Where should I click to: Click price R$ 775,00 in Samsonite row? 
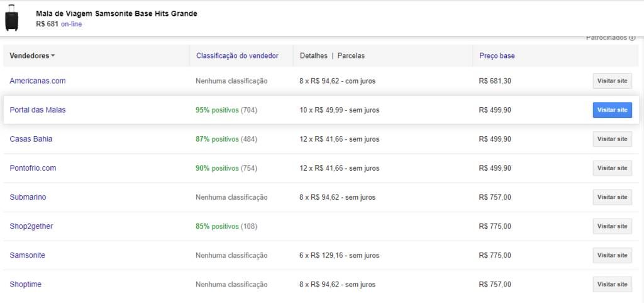tap(495, 255)
